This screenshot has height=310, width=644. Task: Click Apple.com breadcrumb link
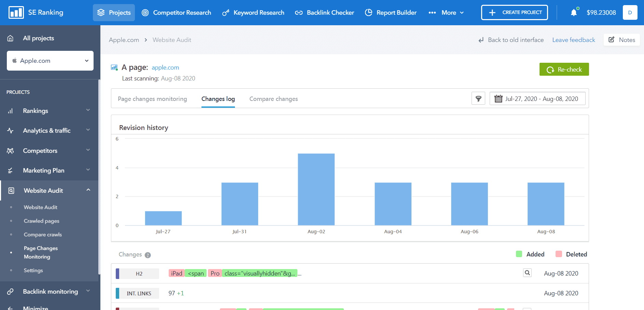124,40
